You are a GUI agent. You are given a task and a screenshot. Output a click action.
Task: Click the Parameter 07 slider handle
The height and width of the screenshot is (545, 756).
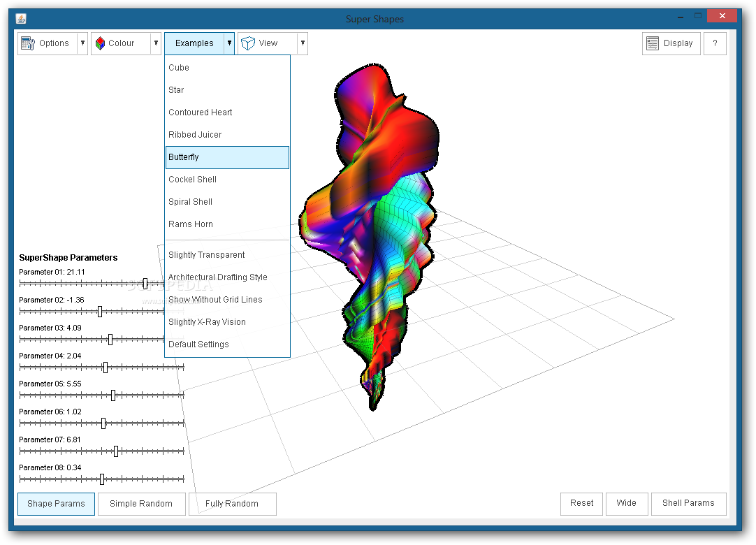116,451
